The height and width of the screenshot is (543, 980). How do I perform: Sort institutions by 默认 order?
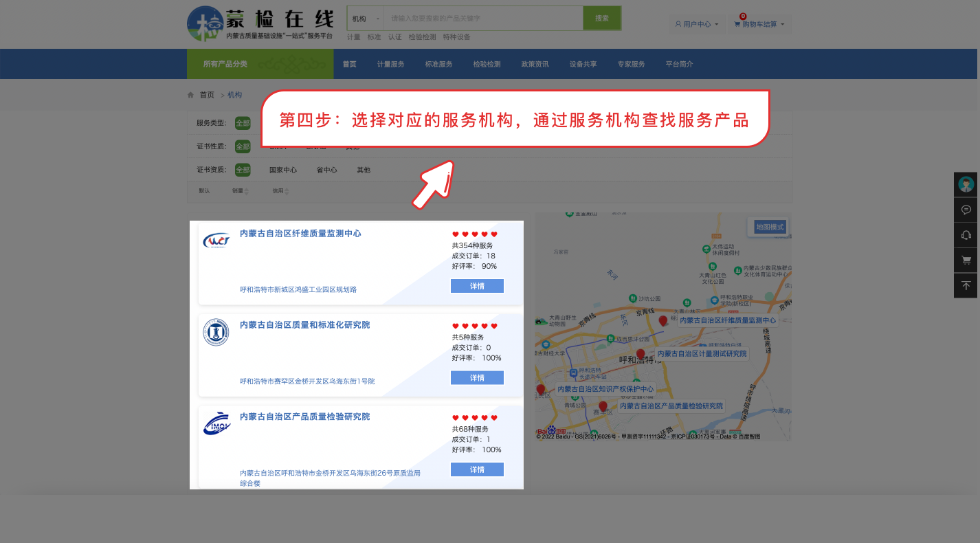(204, 191)
